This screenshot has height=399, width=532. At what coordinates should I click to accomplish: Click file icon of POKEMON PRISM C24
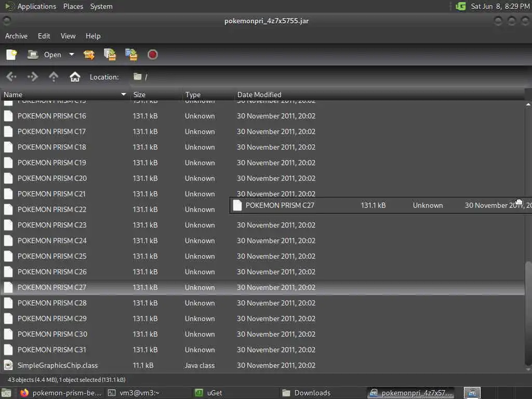coord(8,241)
